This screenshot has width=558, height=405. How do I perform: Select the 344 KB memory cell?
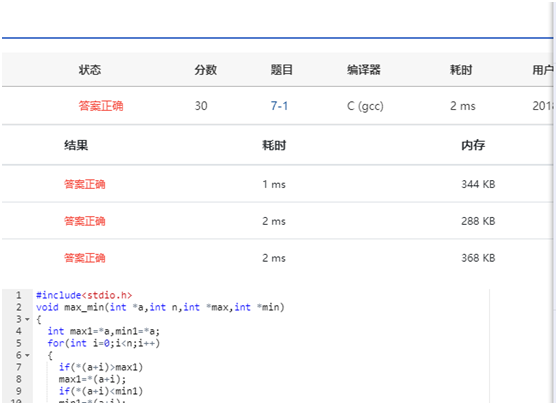pyautogui.click(x=478, y=184)
